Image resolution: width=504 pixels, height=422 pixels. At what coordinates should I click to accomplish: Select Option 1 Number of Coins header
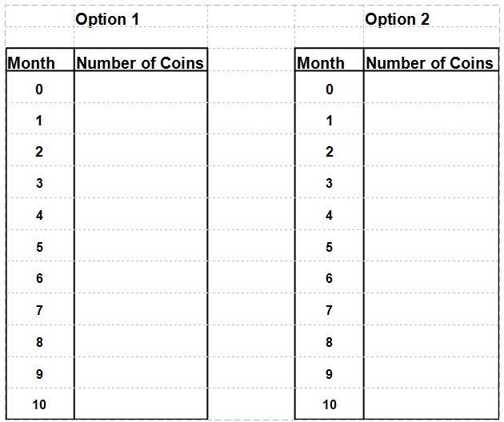[140, 62]
